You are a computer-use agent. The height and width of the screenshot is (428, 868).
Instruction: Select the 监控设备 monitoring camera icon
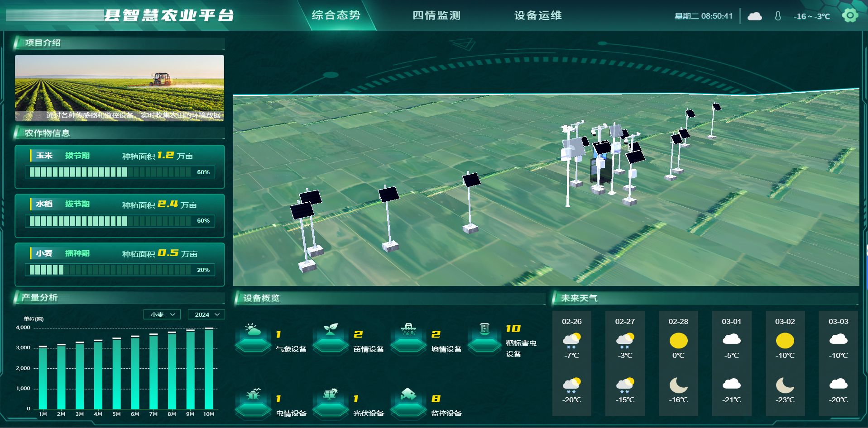coord(408,400)
